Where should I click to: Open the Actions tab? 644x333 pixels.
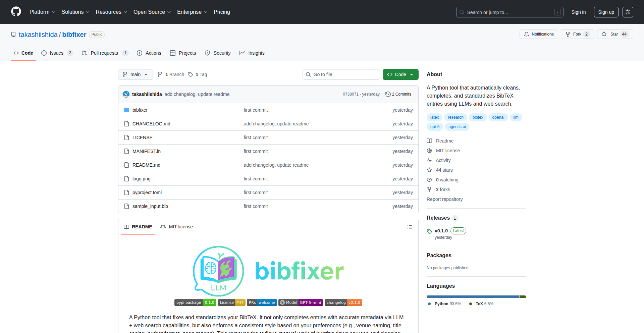tap(149, 53)
